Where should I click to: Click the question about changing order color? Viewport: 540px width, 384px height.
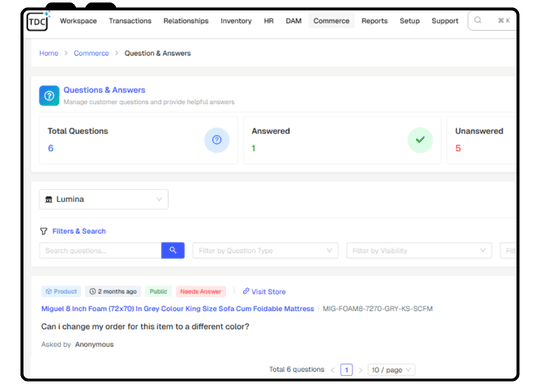[x=145, y=327]
